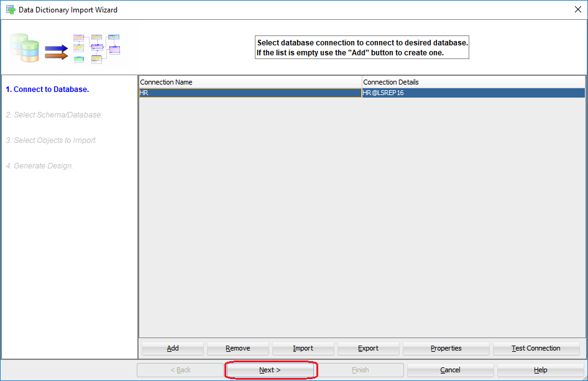Select the HR connection name cell

pyautogui.click(x=250, y=93)
